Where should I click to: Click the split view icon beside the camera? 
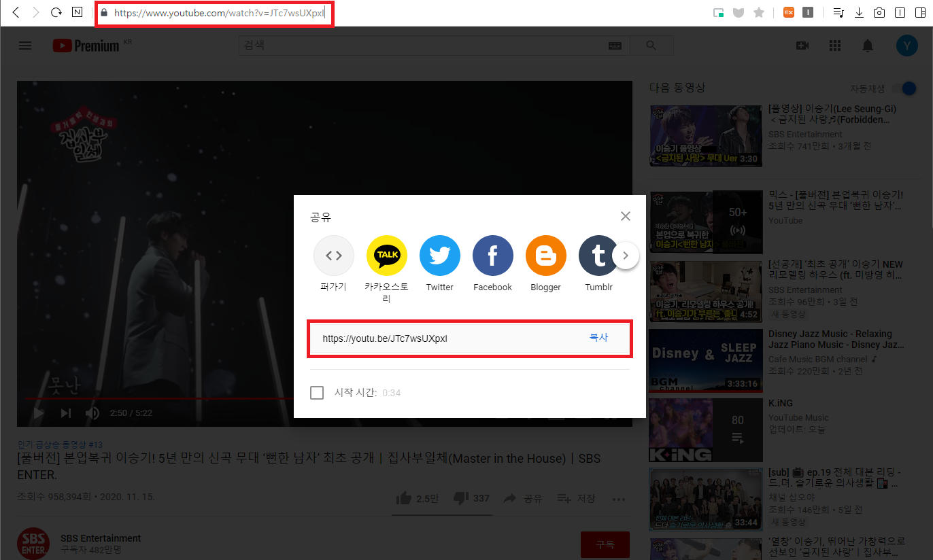[900, 12]
